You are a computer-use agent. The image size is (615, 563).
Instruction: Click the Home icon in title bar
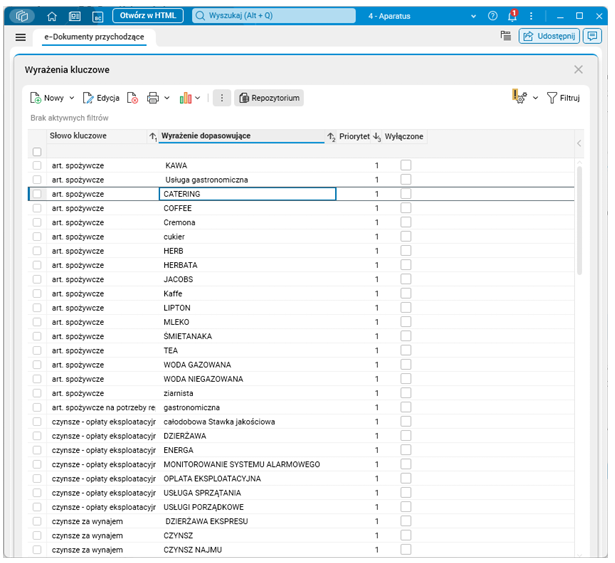(52, 16)
